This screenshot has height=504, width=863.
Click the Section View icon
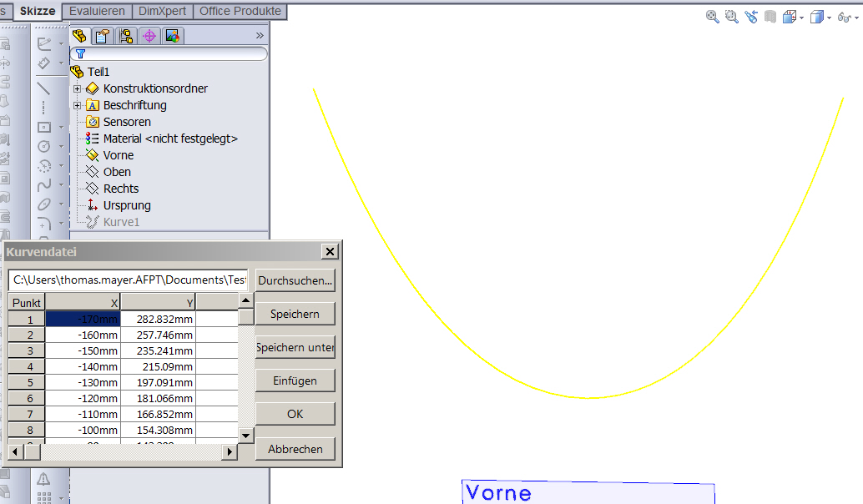(x=770, y=17)
